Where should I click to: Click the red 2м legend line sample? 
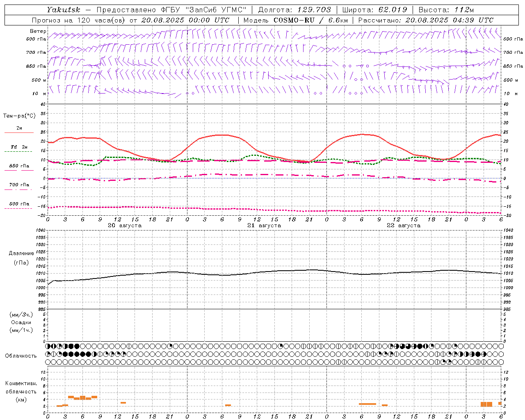click(x=19, y=132)
